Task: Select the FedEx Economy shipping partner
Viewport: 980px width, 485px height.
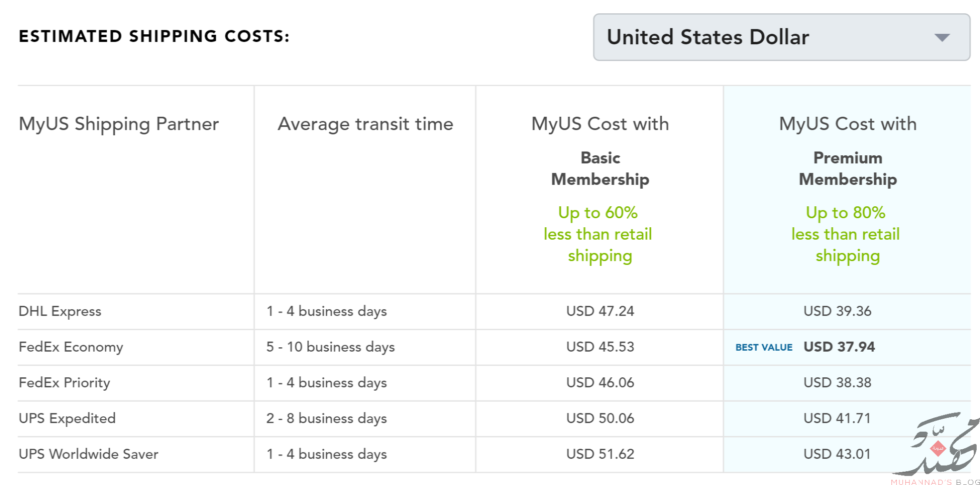Action: [71, 347]
